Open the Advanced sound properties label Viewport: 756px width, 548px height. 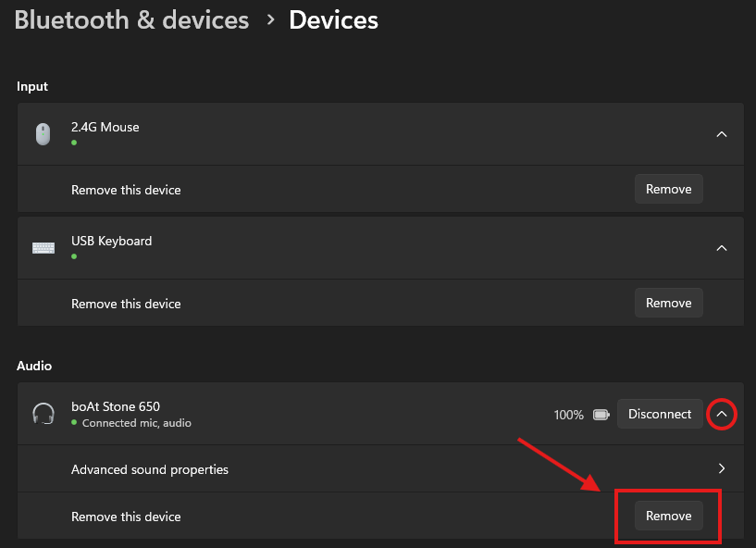pos(150,469)
